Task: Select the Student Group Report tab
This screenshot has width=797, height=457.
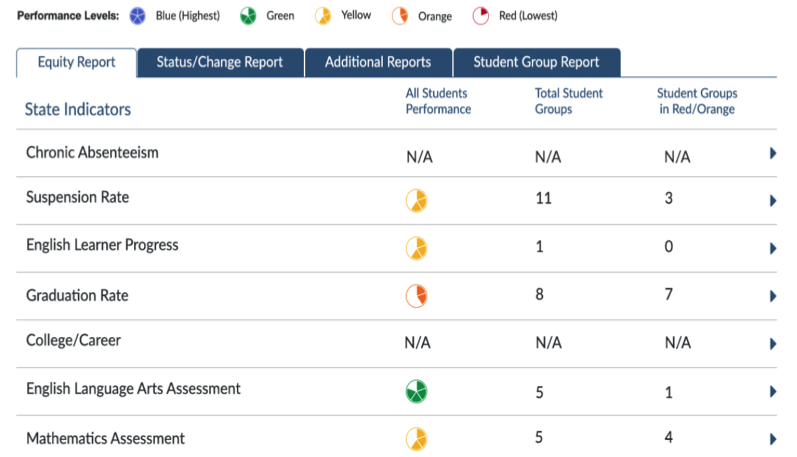Action: (536, 62)
